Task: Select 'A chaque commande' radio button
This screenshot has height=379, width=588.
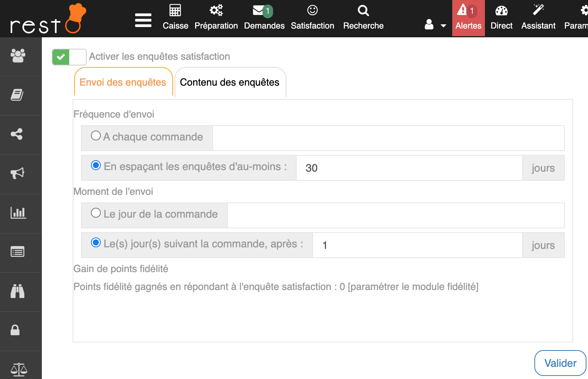Action: [96, 136]
